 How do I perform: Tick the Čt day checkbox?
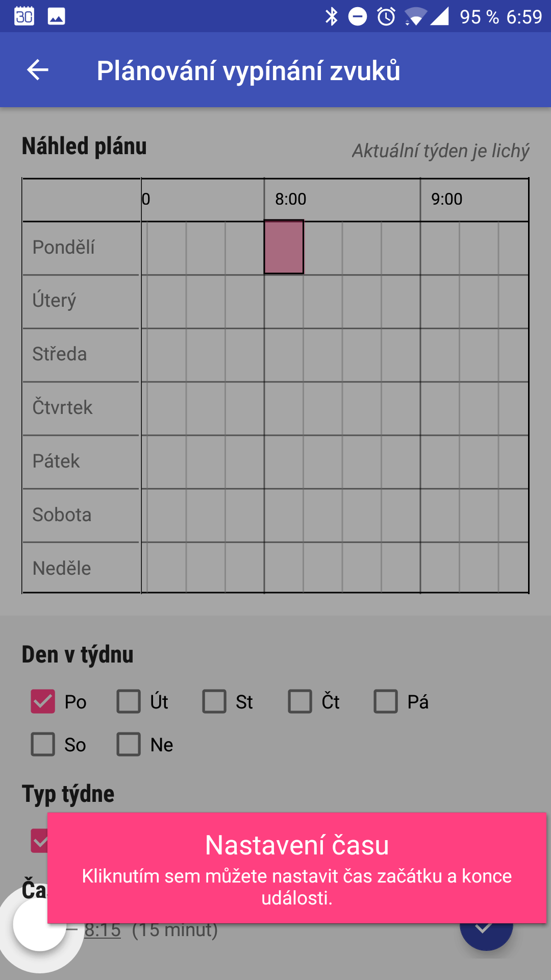click(x=300, y=701)
